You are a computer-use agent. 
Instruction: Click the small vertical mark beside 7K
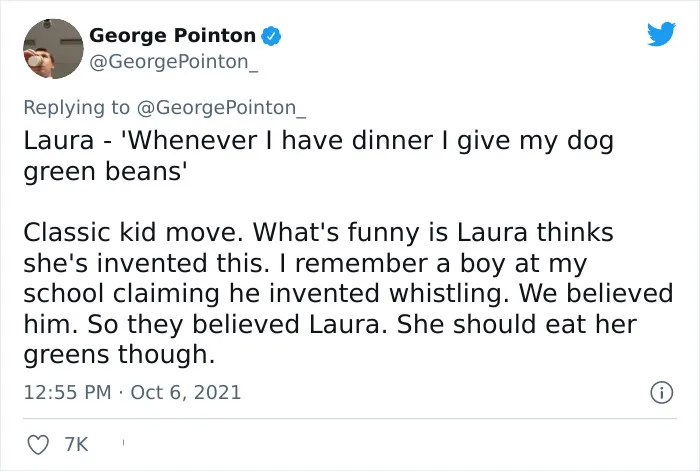[123, 443]
